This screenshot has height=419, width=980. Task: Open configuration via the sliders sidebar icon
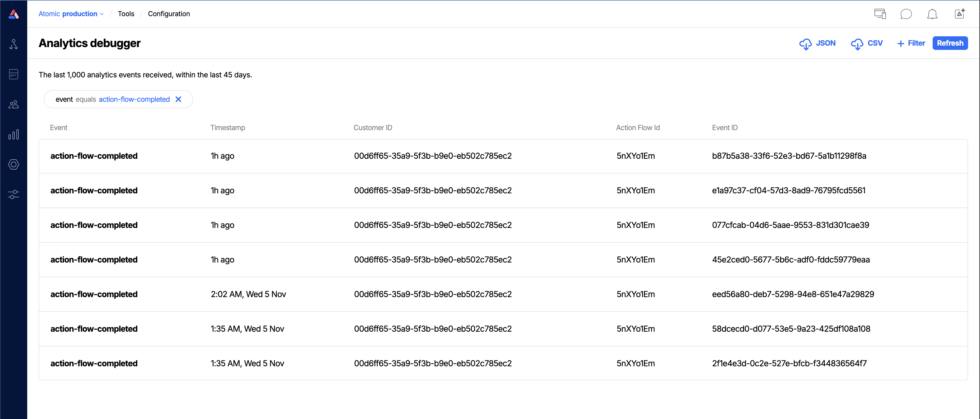click(x=14, y=194)
